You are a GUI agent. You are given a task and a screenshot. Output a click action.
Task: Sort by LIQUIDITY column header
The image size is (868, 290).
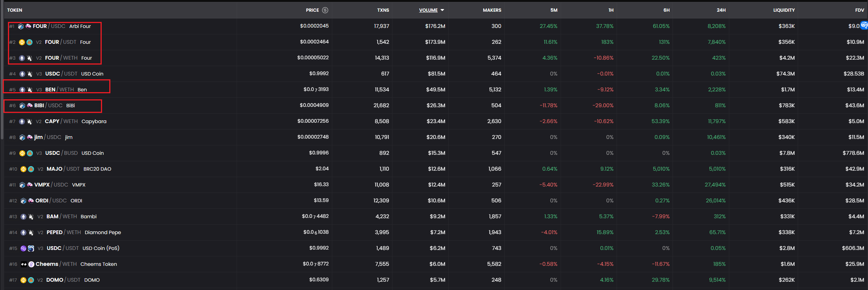click(x=783, y=10)
